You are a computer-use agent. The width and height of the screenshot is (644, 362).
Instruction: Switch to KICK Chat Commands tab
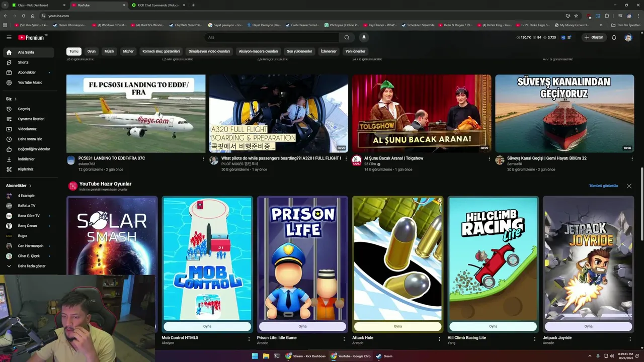tap(158, 5)
